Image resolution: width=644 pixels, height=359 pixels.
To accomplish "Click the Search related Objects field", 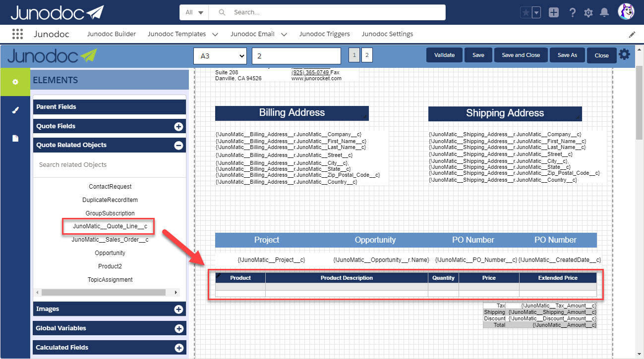I will (x=110, y=165).
